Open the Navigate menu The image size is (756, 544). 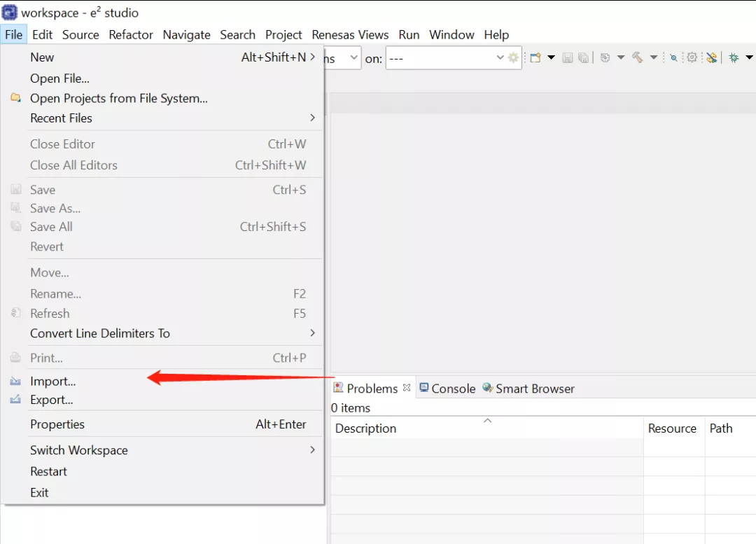(x=187, y=35)
